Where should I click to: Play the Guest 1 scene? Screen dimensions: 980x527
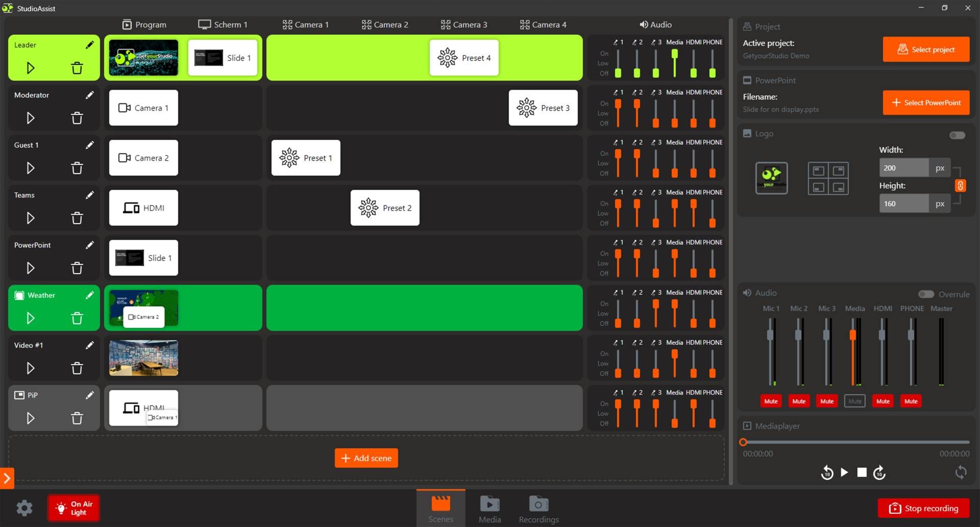click(31, 168)
